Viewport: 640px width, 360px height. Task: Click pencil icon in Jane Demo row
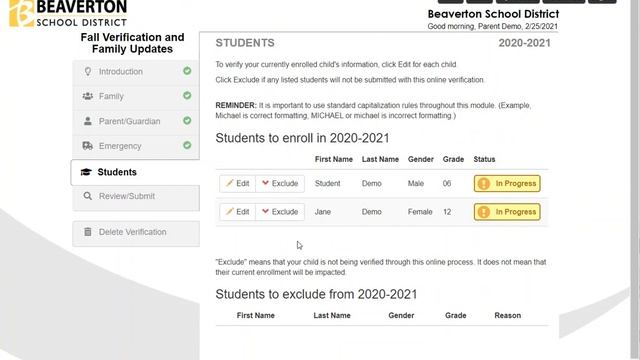(230, 211)
